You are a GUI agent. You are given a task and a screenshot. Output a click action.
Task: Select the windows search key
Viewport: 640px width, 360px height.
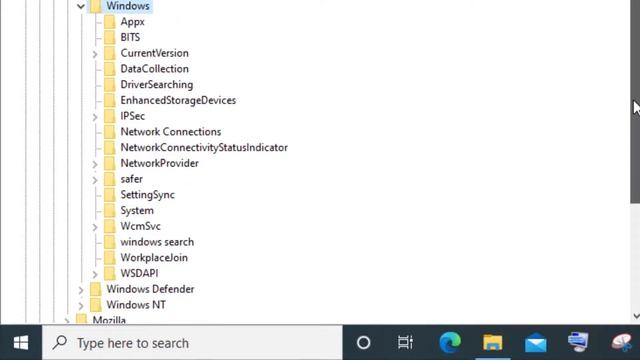(157, 242)
